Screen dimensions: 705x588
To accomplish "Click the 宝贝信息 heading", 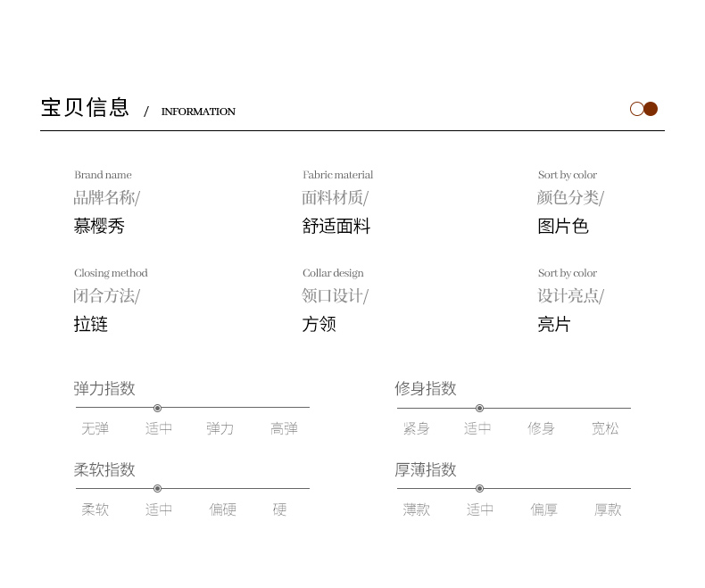I will 85,107.
